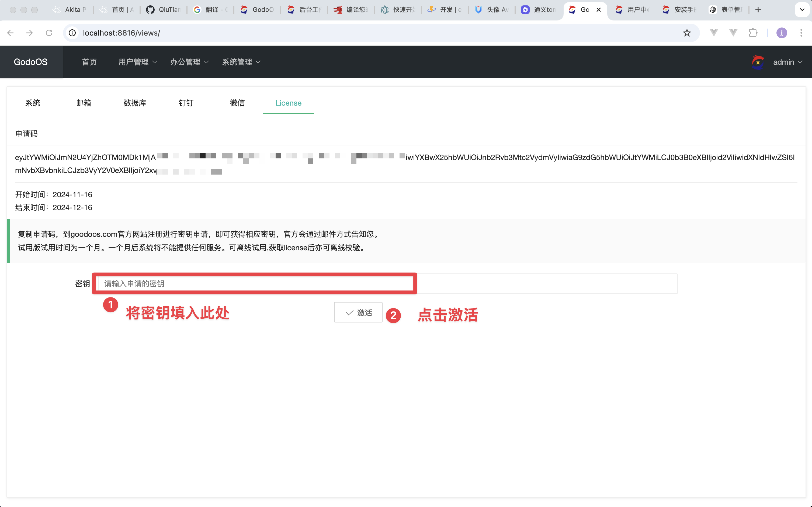812x507 pixels.
Task: Switch to the 系统 settings tab
Action: 33,103
